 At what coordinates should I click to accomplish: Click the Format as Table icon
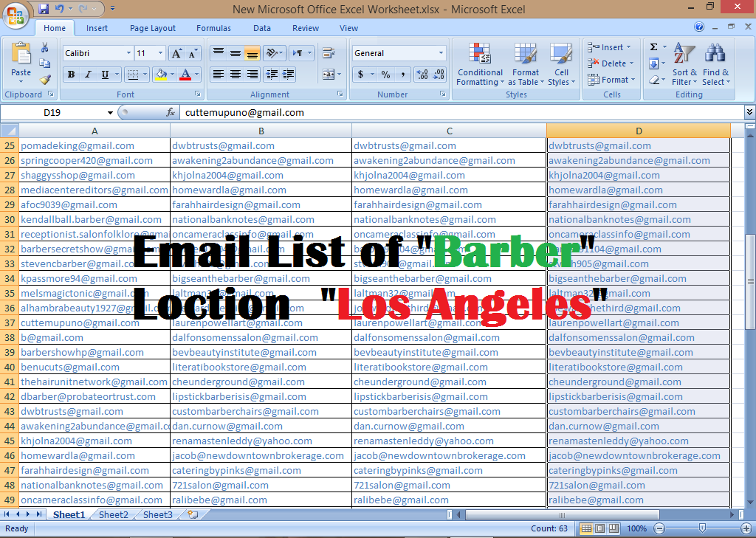[526, 65]
